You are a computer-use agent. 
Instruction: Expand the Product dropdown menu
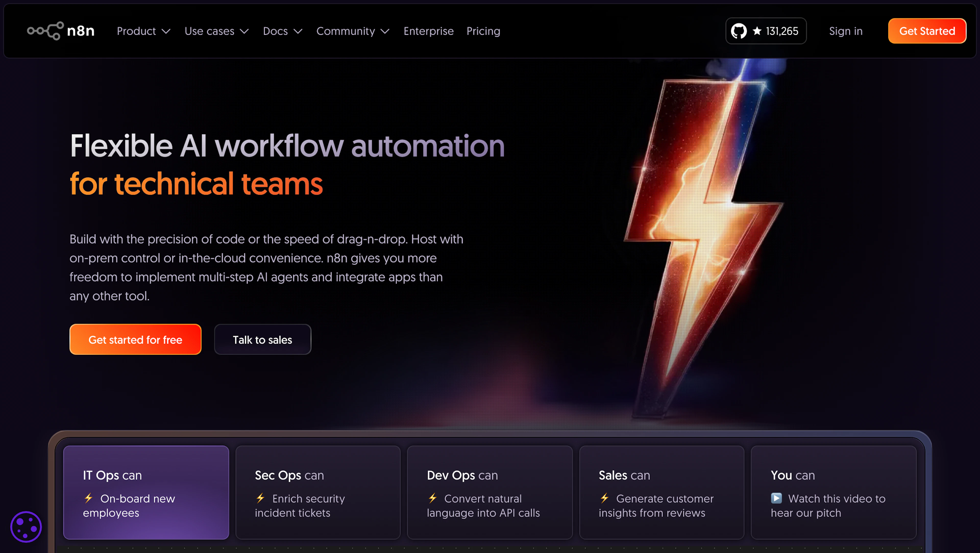[x=143, y=31]
